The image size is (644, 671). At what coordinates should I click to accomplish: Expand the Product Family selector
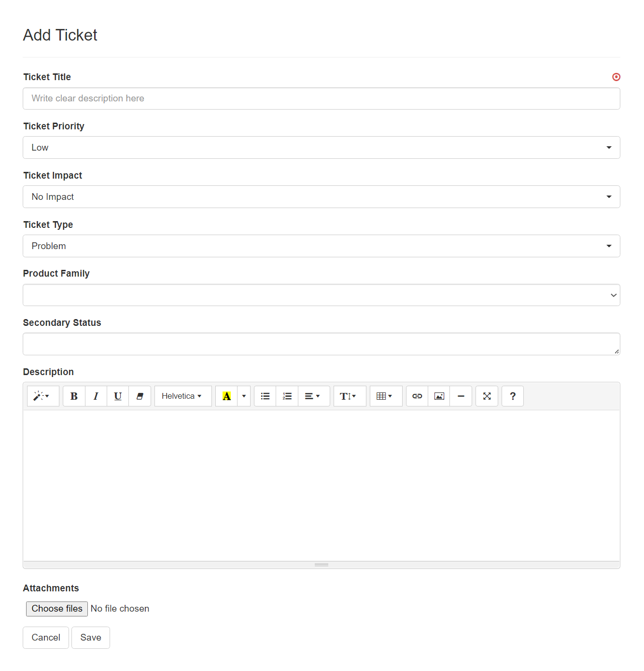[613, 295]
